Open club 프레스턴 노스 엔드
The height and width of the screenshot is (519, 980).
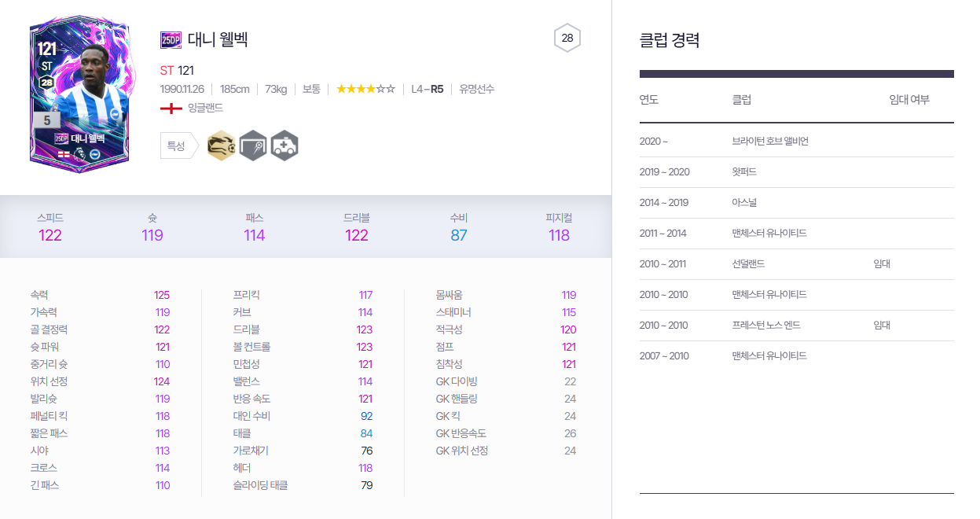tap(766, 326)
